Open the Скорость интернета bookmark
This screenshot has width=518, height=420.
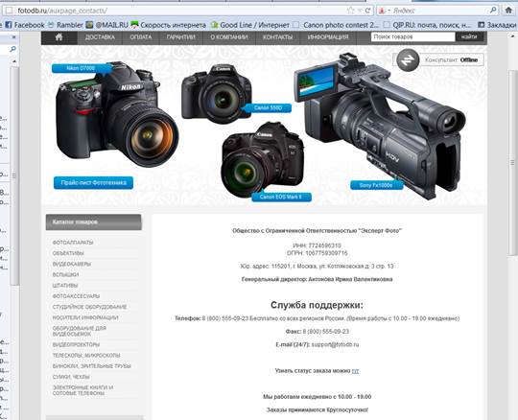click(x=169, y=25)
